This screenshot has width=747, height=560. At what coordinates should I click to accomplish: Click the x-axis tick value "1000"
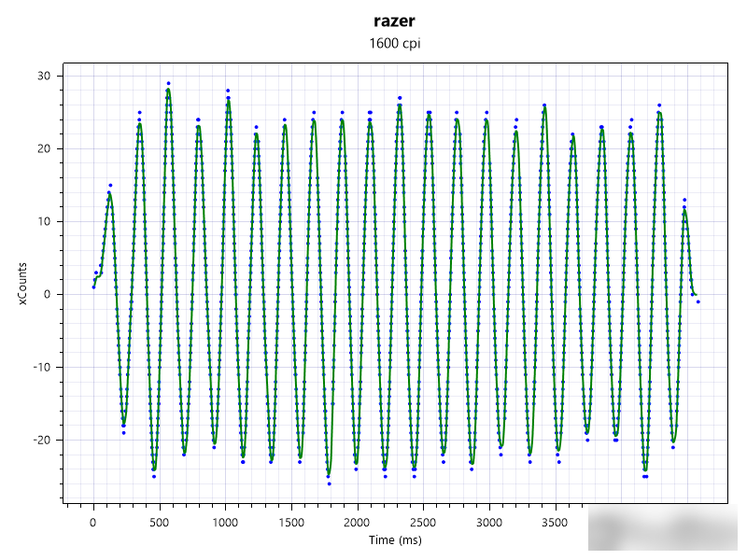point(225,523)
